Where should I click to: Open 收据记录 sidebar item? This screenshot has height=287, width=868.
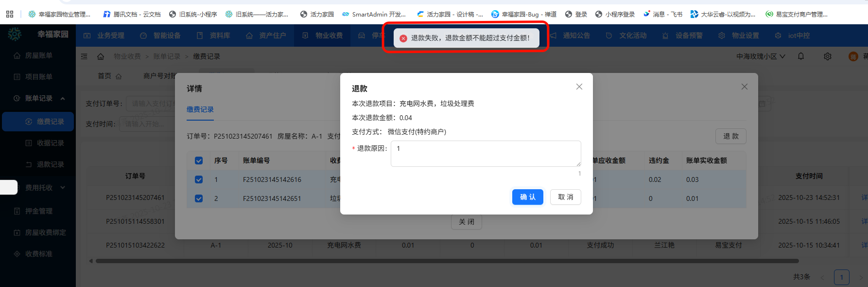coord(38,143)
